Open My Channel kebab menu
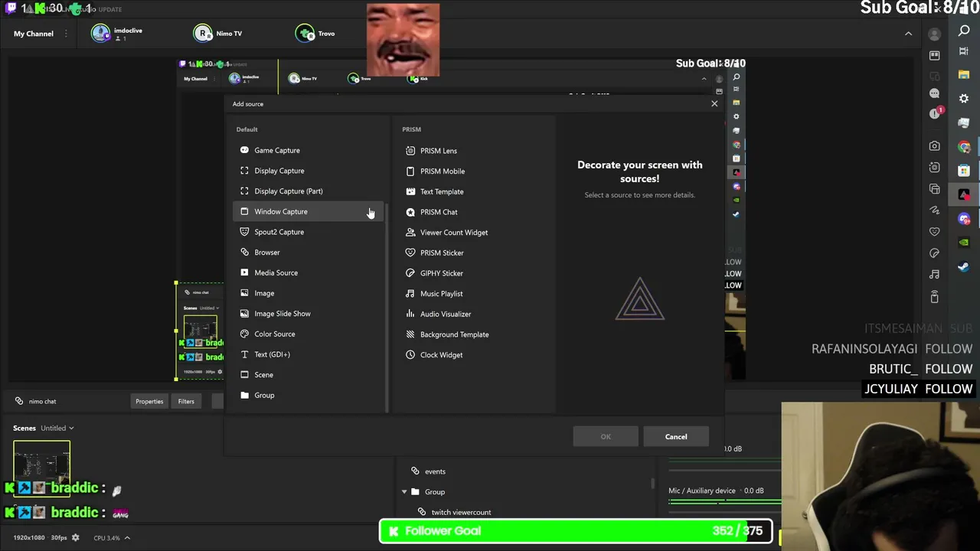This screenshot has height=551, width=980. pyautogui.click(x=66, y=34)
